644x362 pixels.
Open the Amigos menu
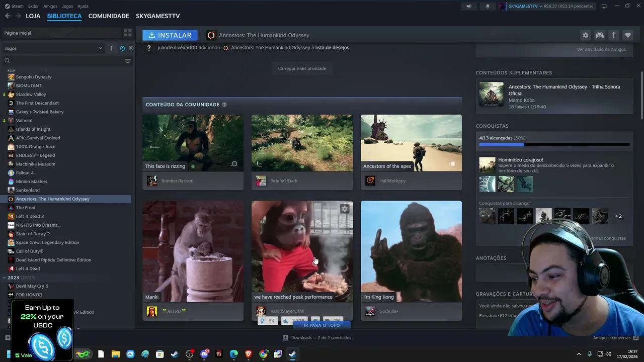tap(50, 6)
